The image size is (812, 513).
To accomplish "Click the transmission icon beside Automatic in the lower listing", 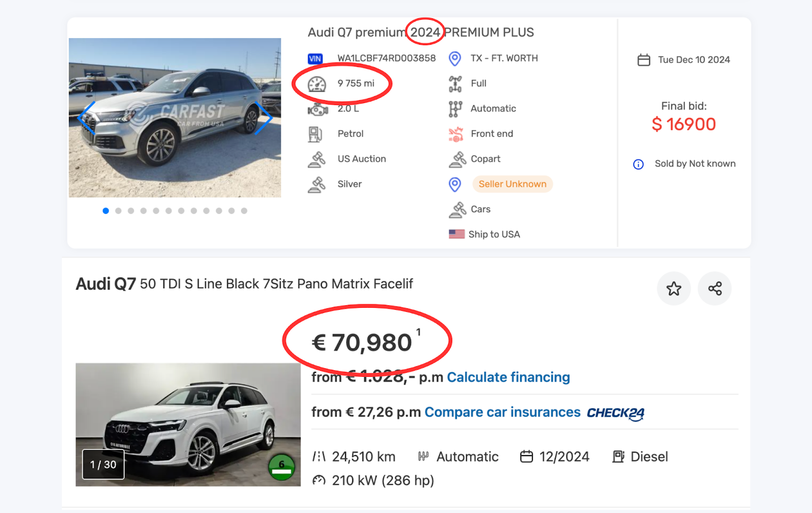I will click(x=423, y=457).
